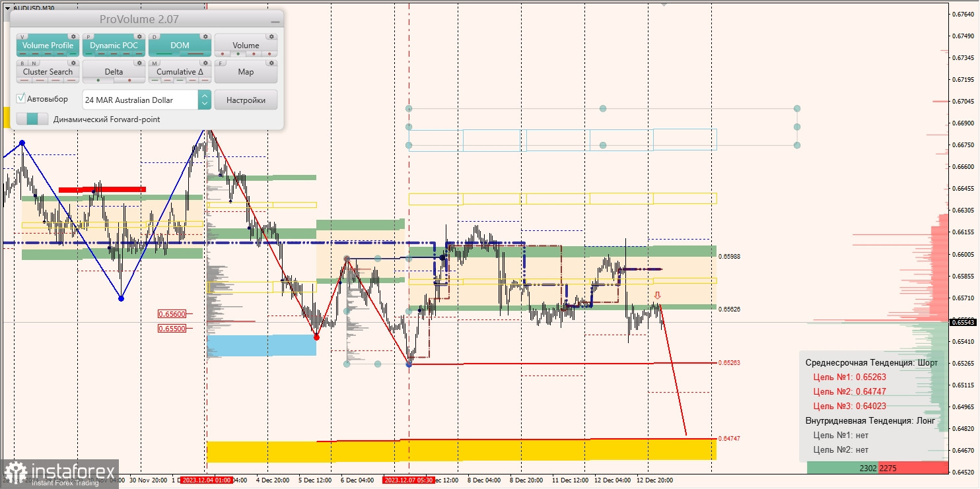Toggle Volume Profile indicator

(x=48, y=46)
